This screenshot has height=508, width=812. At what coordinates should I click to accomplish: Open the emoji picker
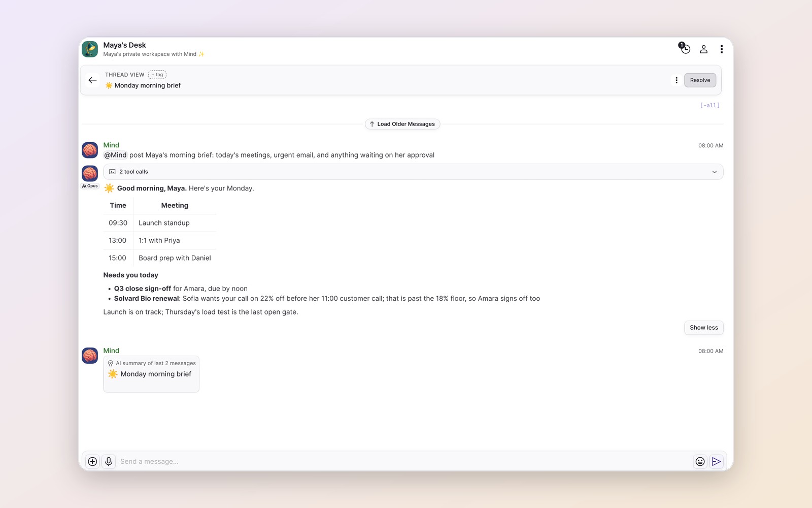[x=700, y=461]
